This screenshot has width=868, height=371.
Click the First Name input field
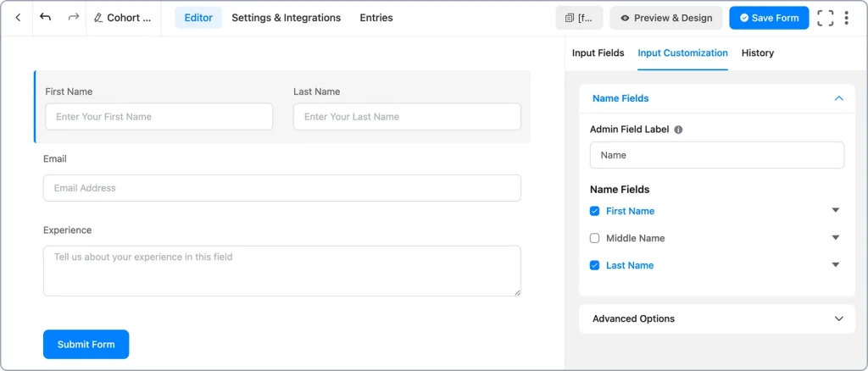tap(159, 117)
